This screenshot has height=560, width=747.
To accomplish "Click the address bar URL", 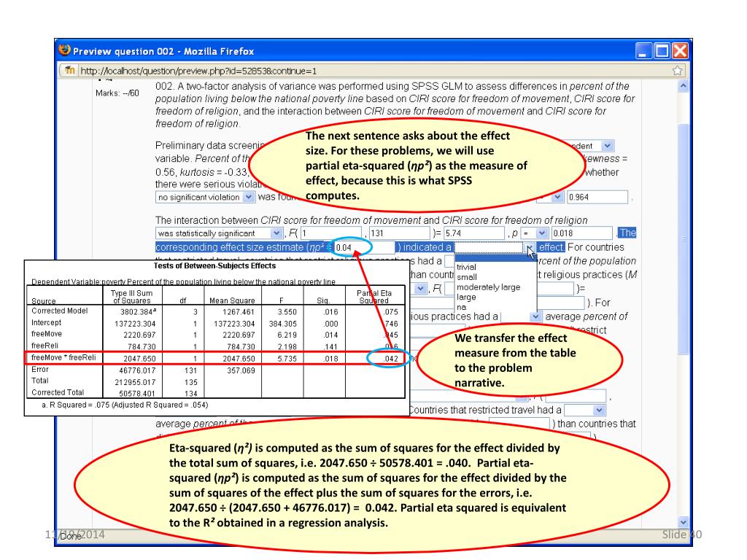I will click(x=198, y=71).
